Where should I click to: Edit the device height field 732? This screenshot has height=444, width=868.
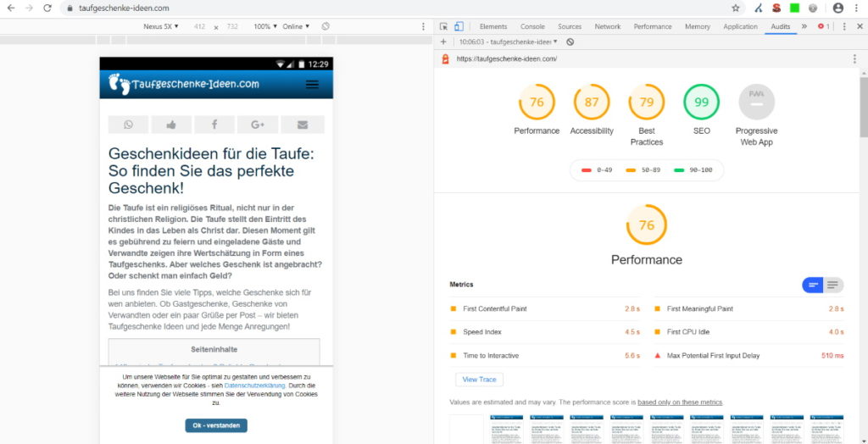[x=232, y=26]
